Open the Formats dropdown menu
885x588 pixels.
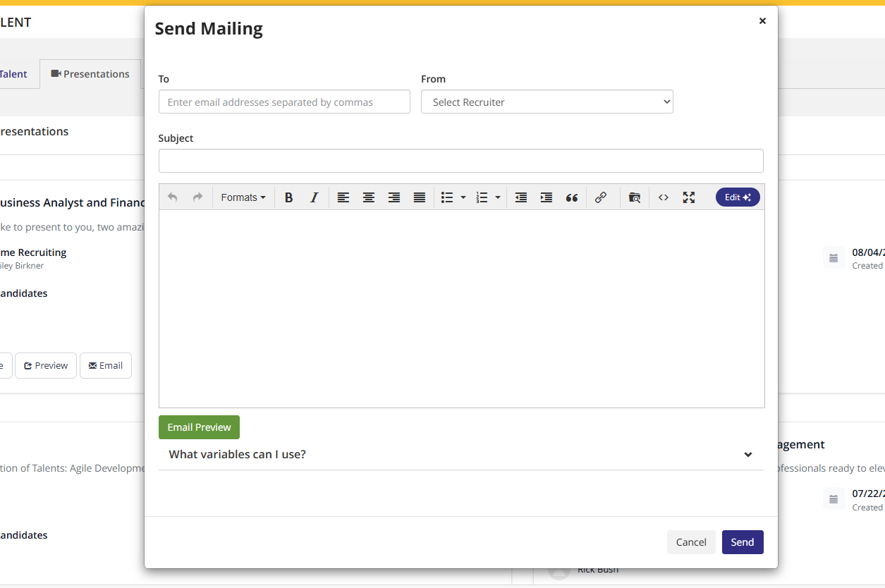click(x=243, y=197)
